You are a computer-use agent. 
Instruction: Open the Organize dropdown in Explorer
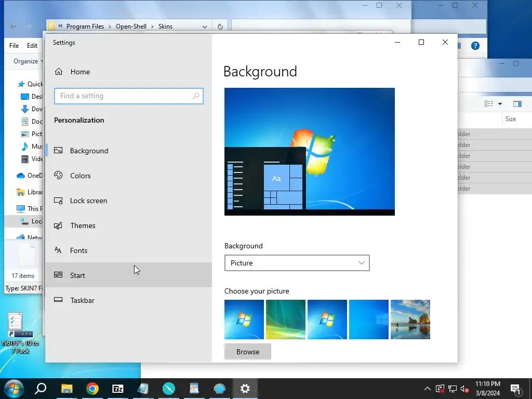[28, 61]
